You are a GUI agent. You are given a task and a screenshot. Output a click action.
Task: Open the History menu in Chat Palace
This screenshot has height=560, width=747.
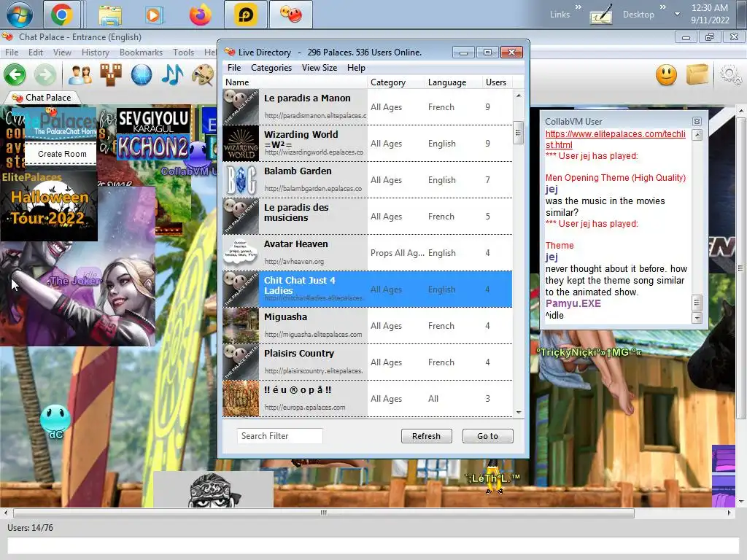pyautogui.click(x=96, y=52)
